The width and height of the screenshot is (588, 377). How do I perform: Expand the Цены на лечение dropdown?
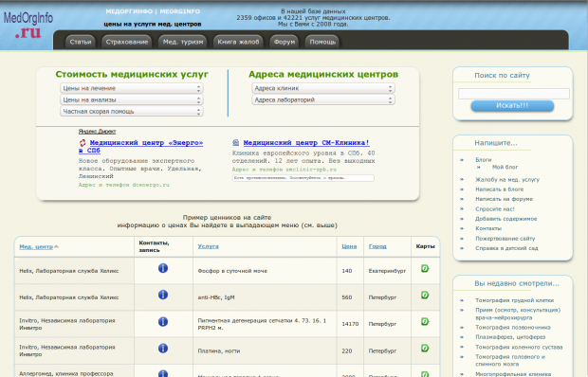coord(132,88)
